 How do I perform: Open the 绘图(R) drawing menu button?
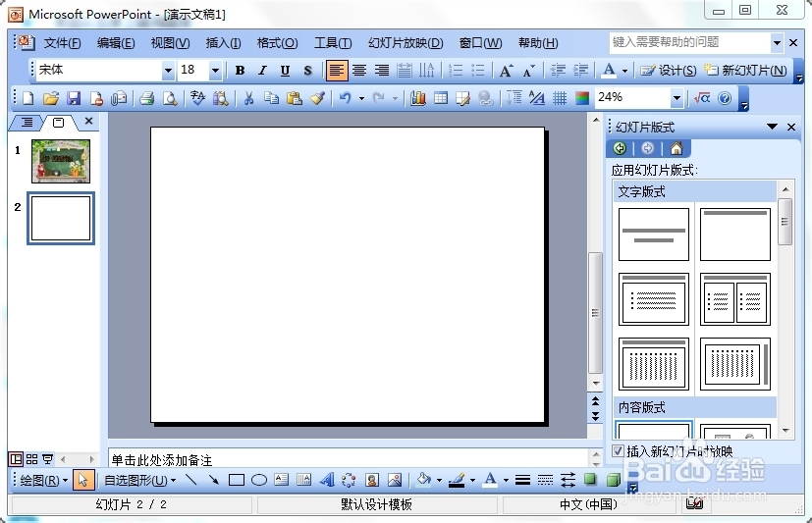pos(43,480)
